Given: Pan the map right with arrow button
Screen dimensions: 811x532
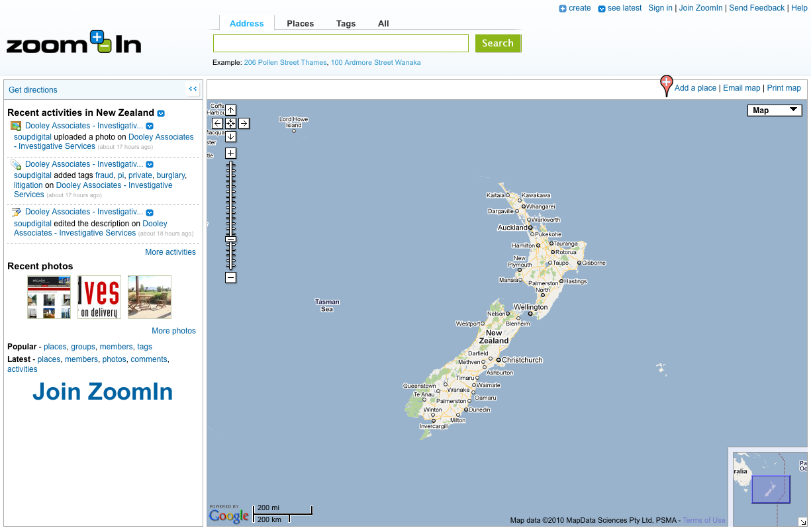Looking at the screenshot, I should pos(244,123).
